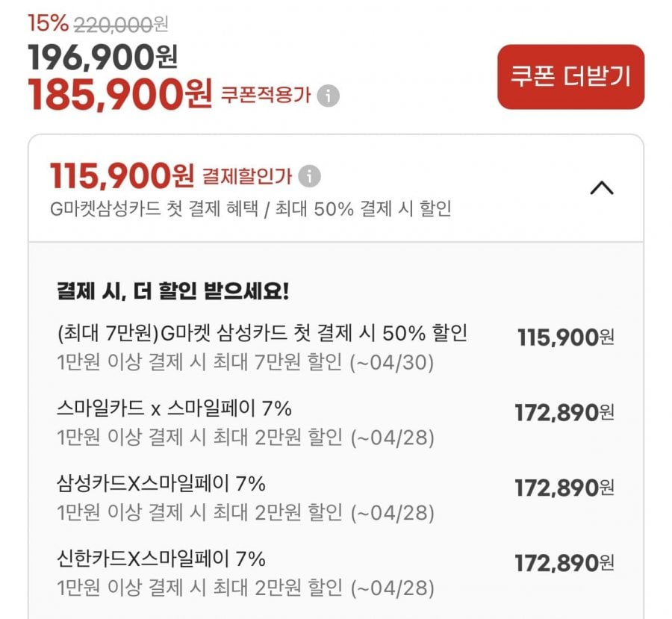The height and width of the screenshot is (619, 672).
Task: Click 172,890원 price for 스마일카드 offer
Action: click(x=564, y=412)
